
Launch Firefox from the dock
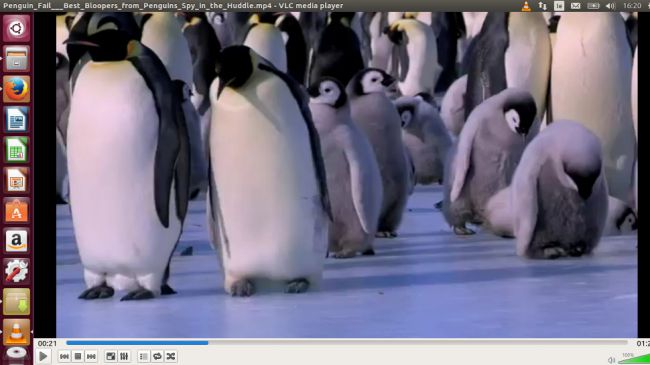click(x=17, y=89)
